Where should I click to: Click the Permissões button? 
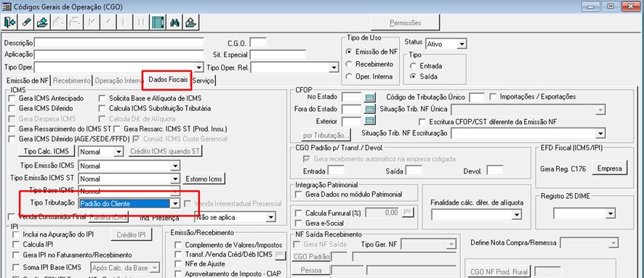[406, 23]
